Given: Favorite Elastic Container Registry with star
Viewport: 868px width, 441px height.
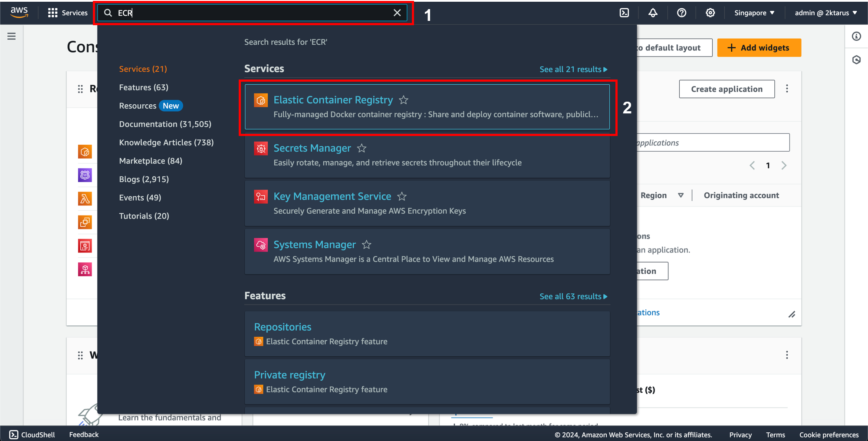Looking at the screenshot, I should point(404,100).
